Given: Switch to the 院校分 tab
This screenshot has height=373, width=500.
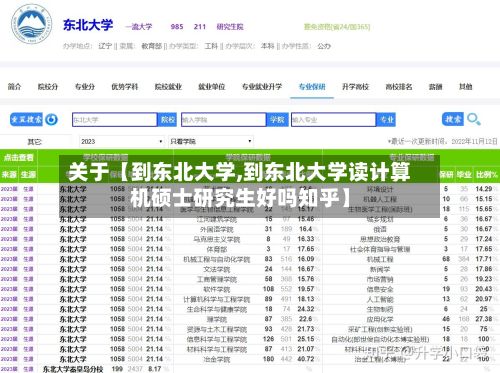Looking at the screenshot, I should [x=48, y=87].
